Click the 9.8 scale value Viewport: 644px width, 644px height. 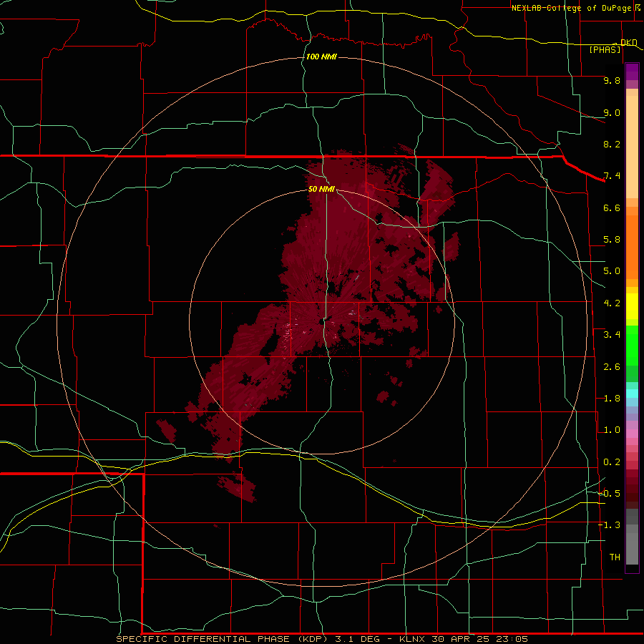(612, 80)
